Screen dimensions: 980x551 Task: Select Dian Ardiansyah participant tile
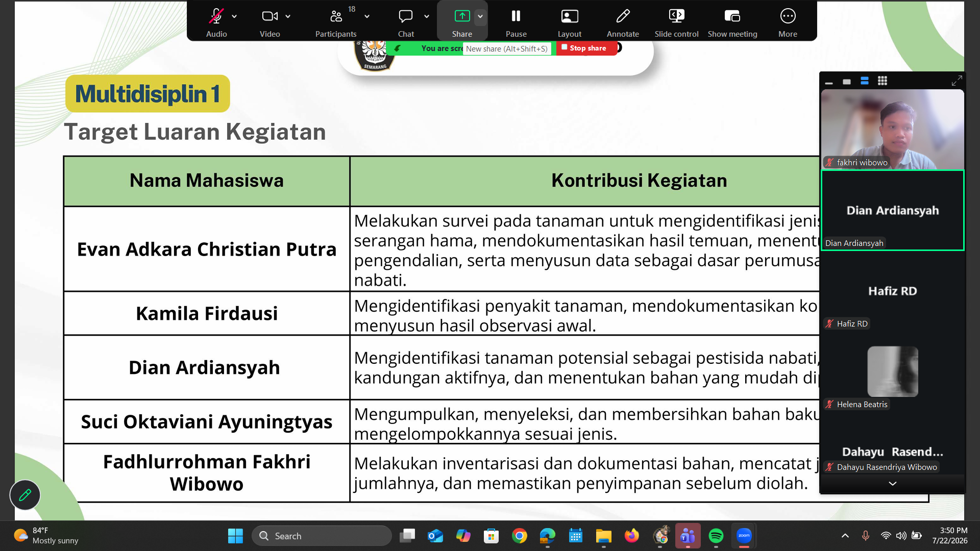tap(892, 210)
